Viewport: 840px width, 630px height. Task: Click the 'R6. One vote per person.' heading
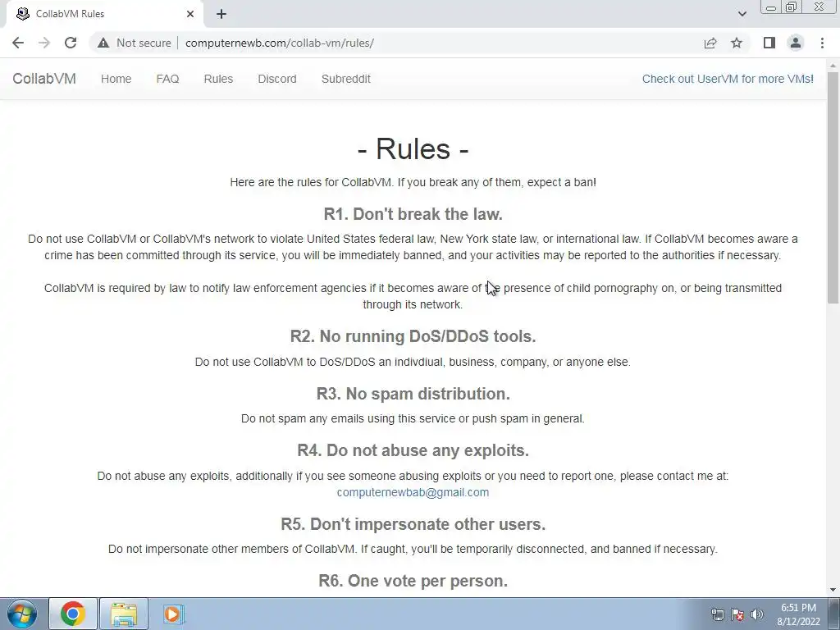[x=413, y=581]
